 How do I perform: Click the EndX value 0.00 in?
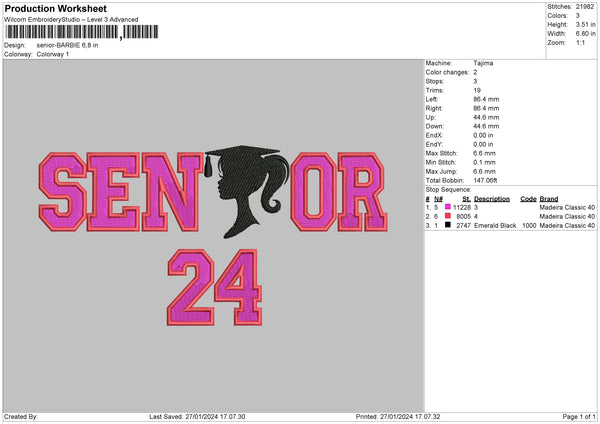coord(483,135)
